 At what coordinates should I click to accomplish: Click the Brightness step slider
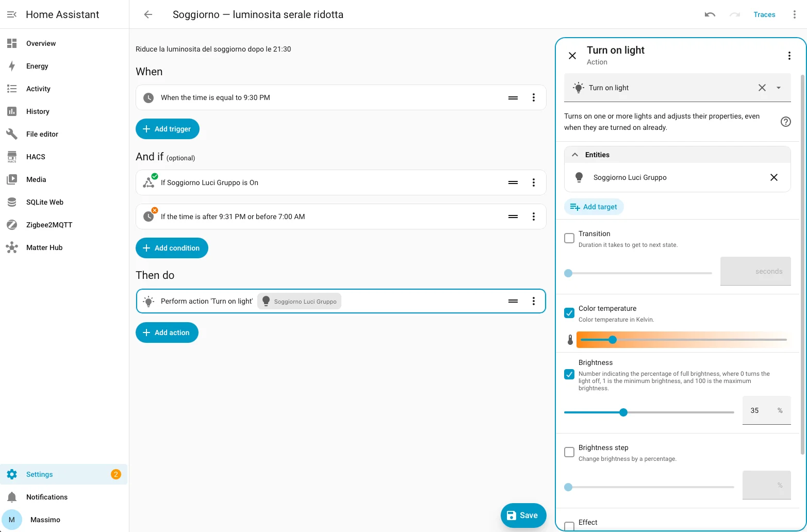(x=649, y=487)
